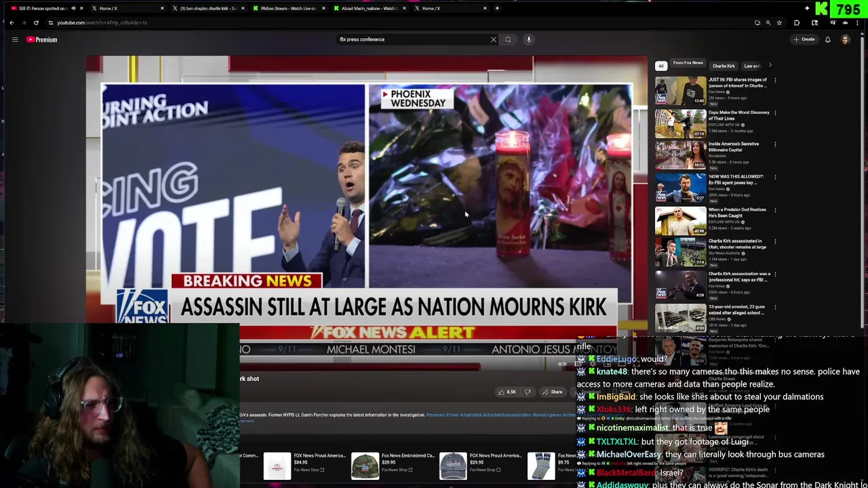
Task: Reload the page
Action: click(x=36, y=22)
